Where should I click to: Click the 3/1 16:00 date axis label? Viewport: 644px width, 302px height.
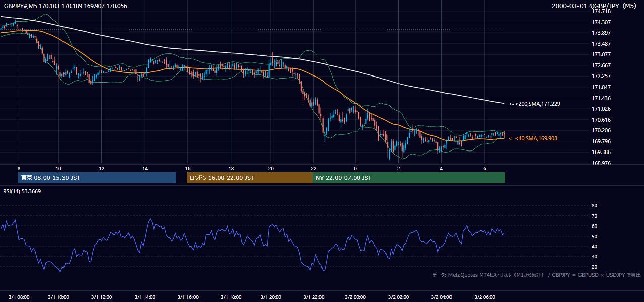coord(188,297)
